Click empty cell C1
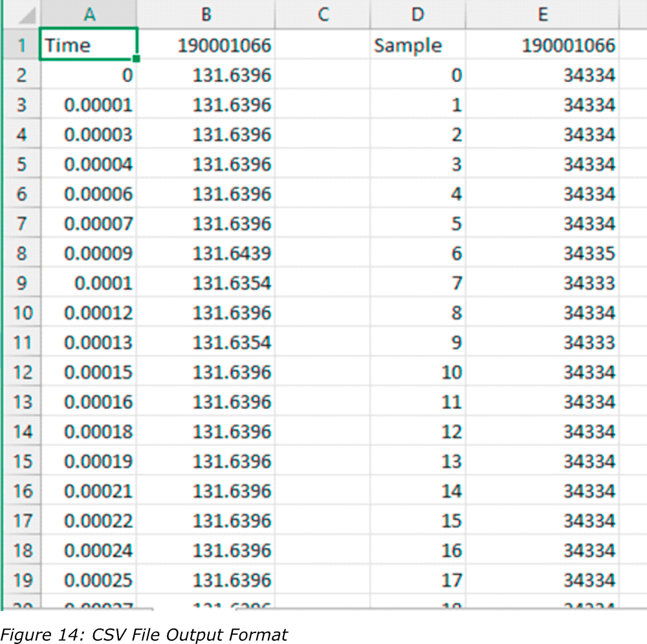 (x=323, y=45)
